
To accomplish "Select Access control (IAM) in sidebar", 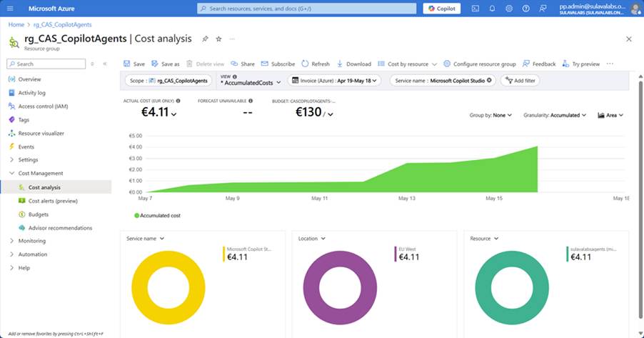I will (47, 106).
